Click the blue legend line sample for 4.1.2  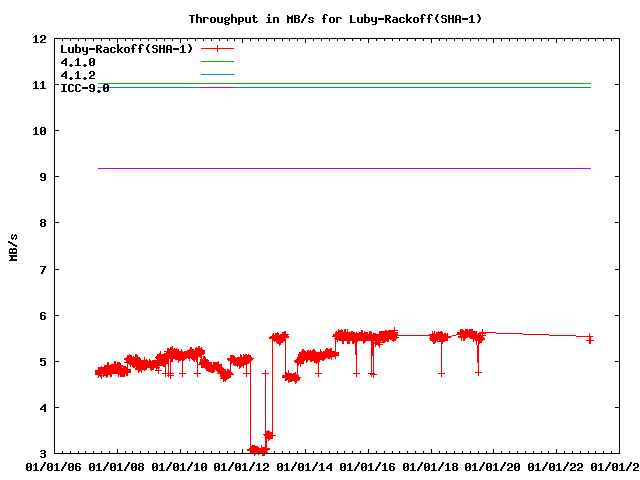click(x=217, y=75)
